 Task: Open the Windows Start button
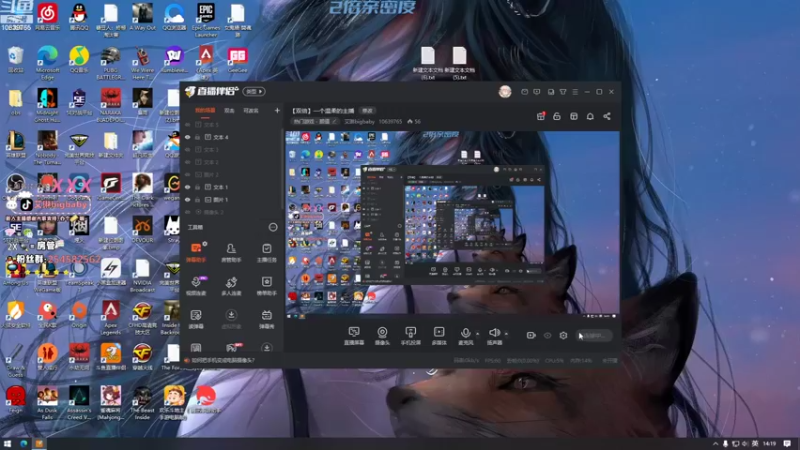tap(7, 444)
